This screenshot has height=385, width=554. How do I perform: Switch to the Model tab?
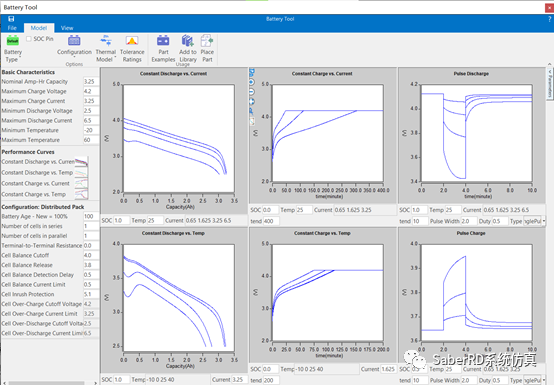[x=39, y=28]
